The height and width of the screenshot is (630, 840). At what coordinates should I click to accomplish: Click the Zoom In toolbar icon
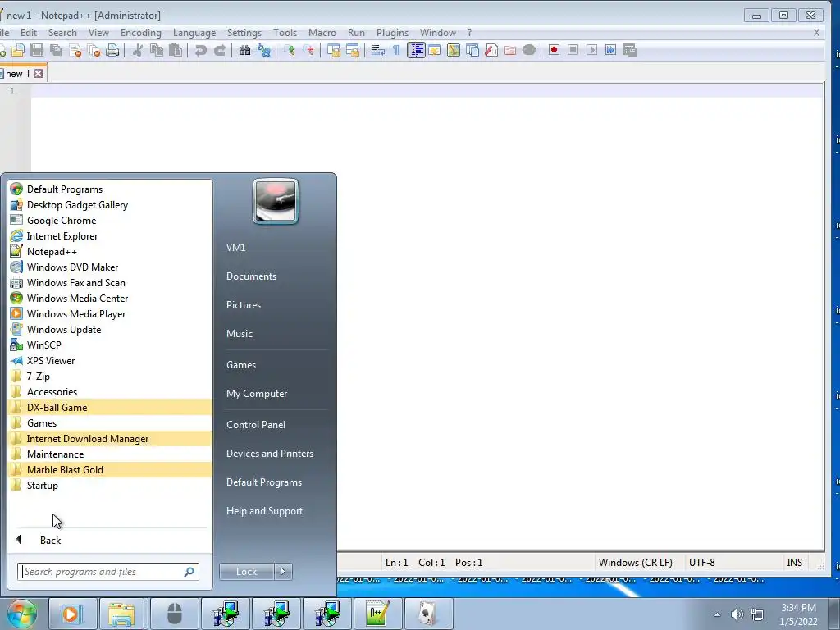[x=290, y=50]
